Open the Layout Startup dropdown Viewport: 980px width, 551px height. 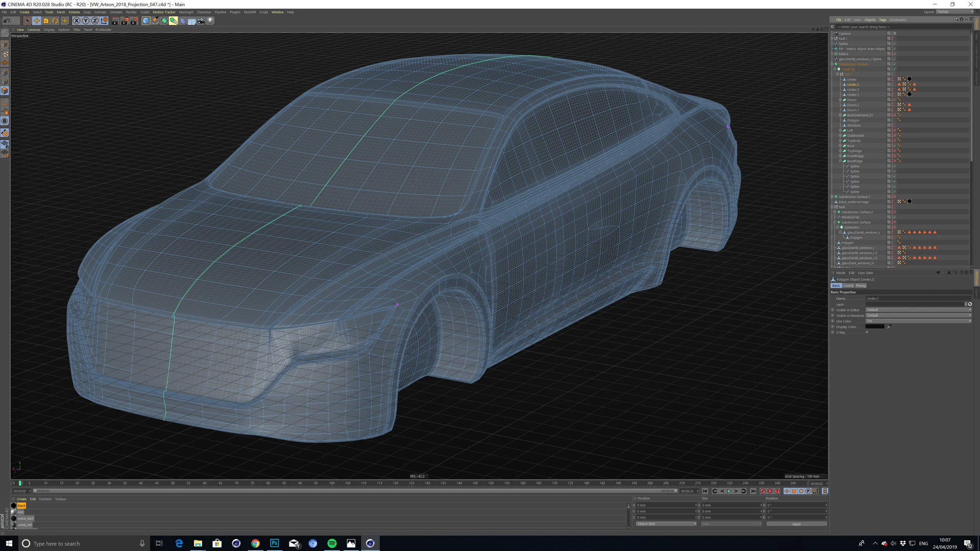[955, 12]
